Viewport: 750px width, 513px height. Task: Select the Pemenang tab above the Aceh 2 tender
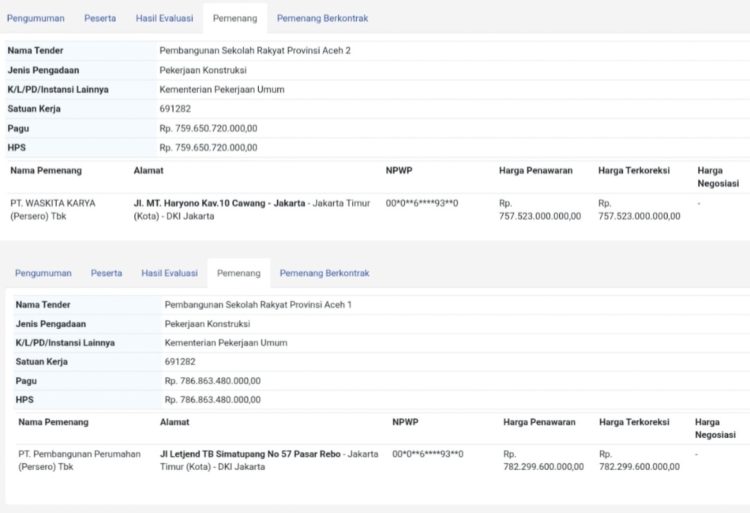(x=234, y=18)
